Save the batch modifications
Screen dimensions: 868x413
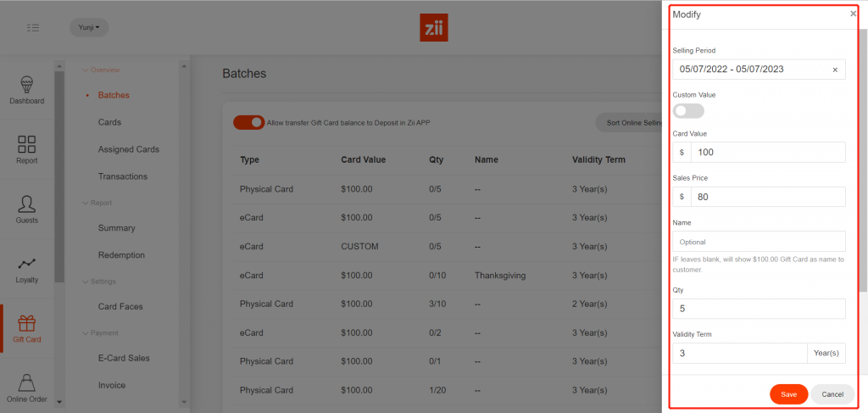pyautogui.click(x=788, y=394)
